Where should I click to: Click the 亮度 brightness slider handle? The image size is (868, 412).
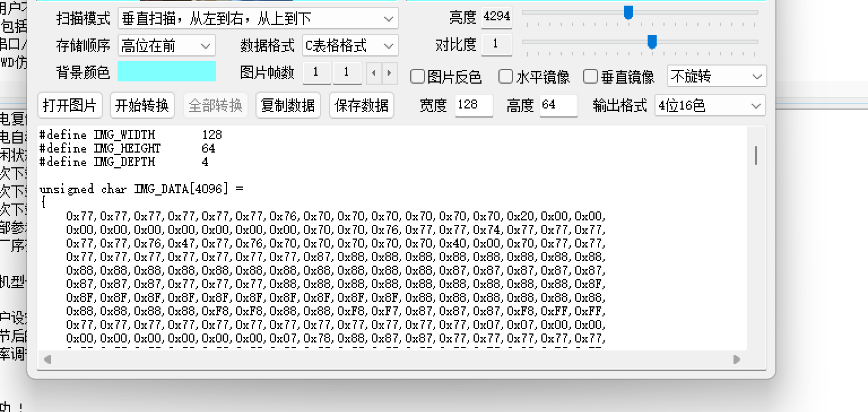click(x=628, y=12)
